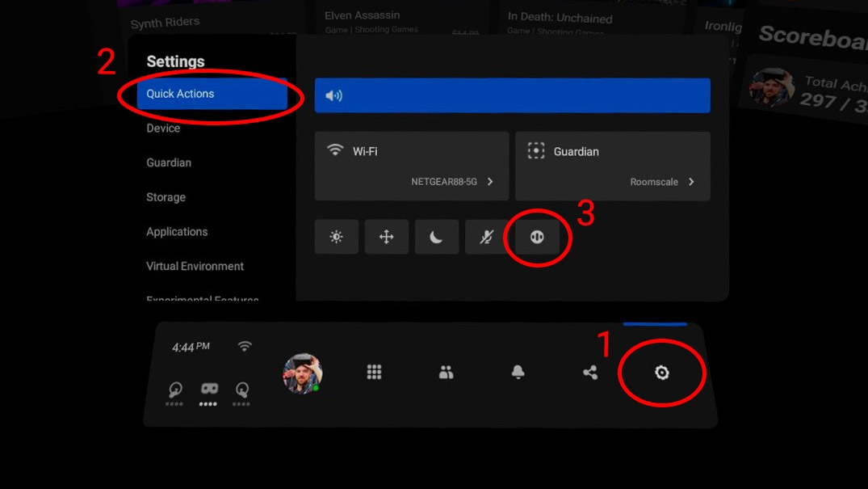Click the left controller status icon
868x489 pixels.
[175, 390]
